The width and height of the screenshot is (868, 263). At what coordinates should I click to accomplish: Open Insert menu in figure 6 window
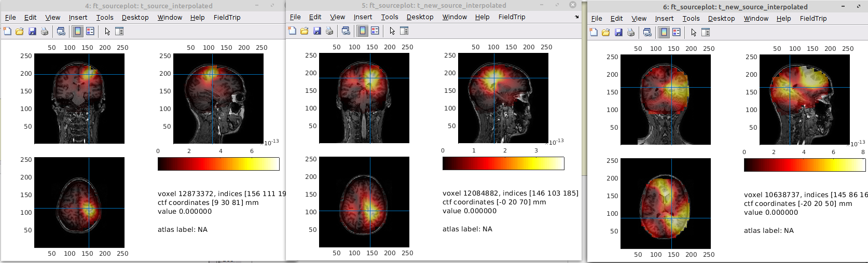[x=664, y=18]
